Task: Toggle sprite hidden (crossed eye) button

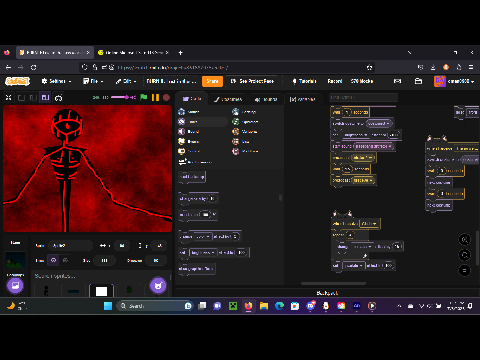Action: coord(65,260)
